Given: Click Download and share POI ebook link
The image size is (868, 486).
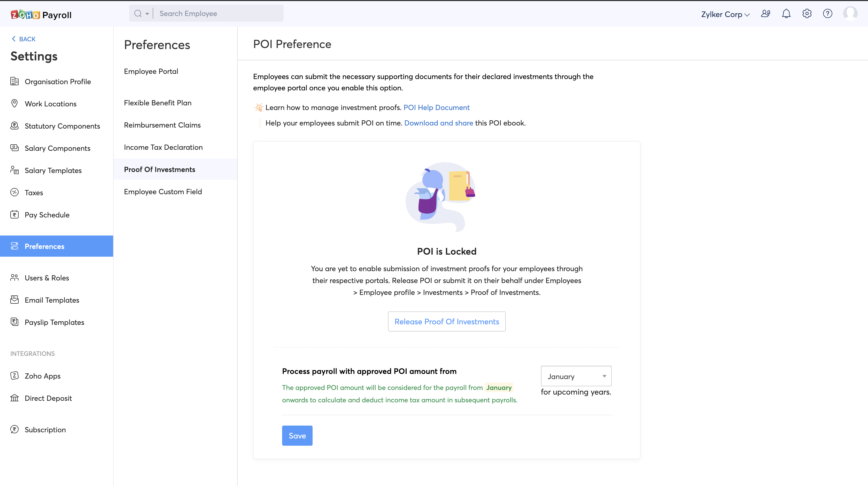Looking at the screenshot, I should click(x=439, y=123).
